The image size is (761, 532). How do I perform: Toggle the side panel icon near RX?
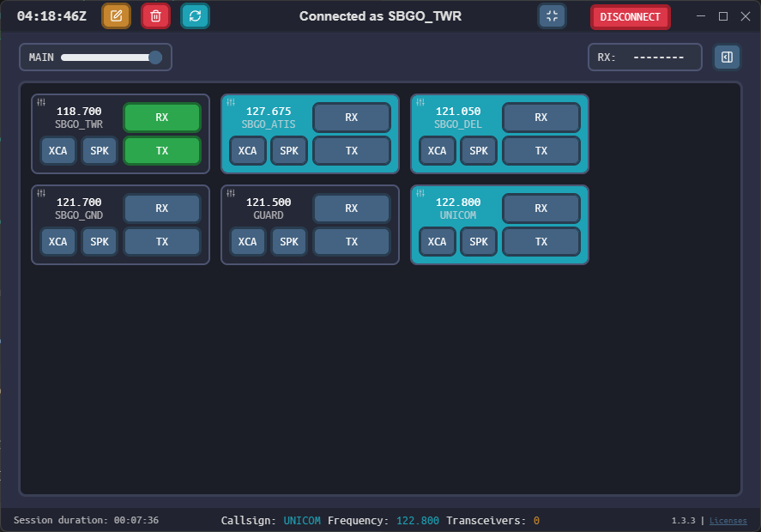(x=727, y=57)
